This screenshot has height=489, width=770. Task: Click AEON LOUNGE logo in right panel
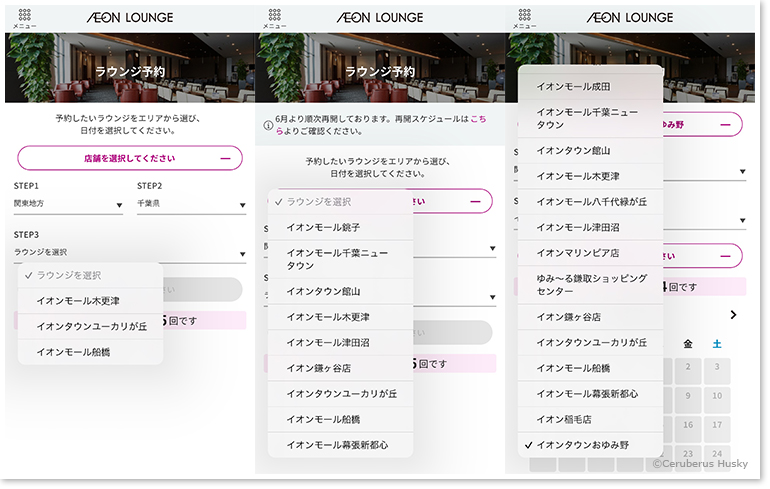pyautogui.click(x=630, y=18)
